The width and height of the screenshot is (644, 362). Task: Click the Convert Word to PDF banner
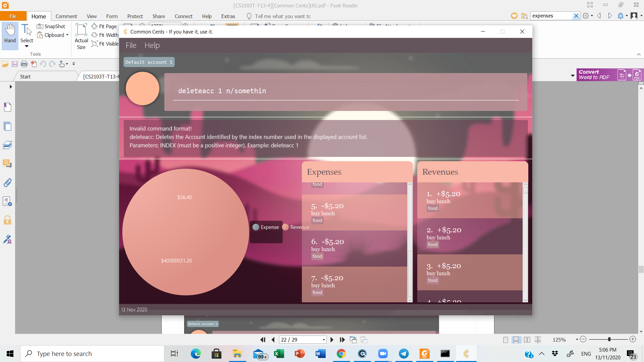tap(609, 74)
